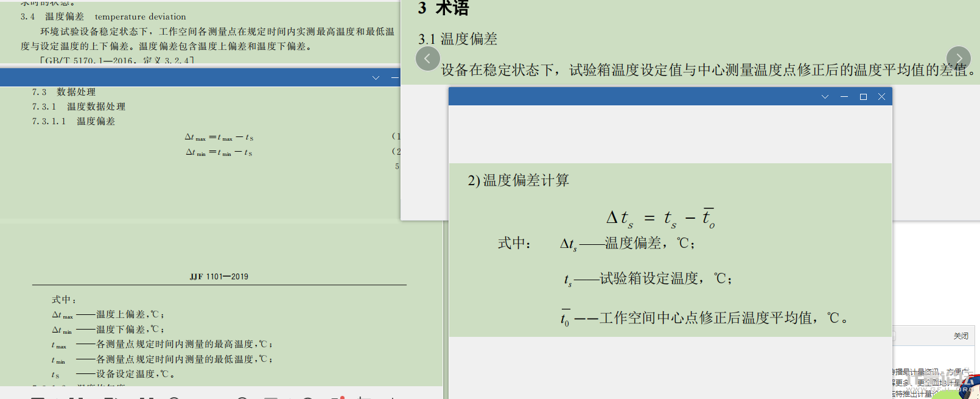Viewport: 980px width, 399px height.
Task: Advance to the next image with right arrow
Action: coord(959,58)
